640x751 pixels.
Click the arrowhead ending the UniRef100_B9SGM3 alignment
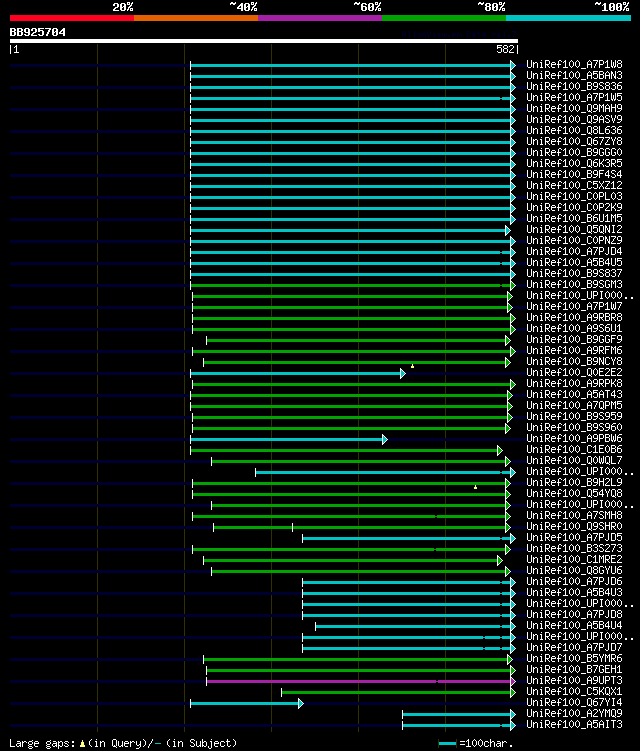[x=513, y=286]
